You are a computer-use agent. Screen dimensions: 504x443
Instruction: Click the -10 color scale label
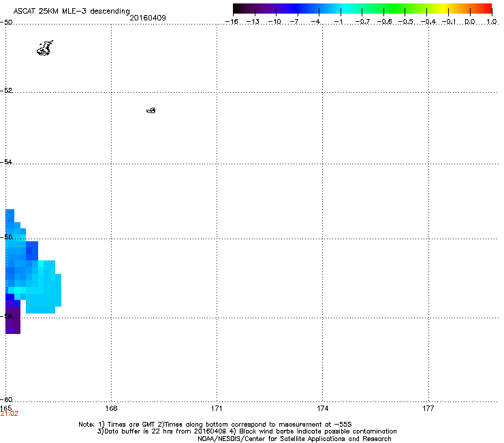pyautogui.click(x=274, y=22)
